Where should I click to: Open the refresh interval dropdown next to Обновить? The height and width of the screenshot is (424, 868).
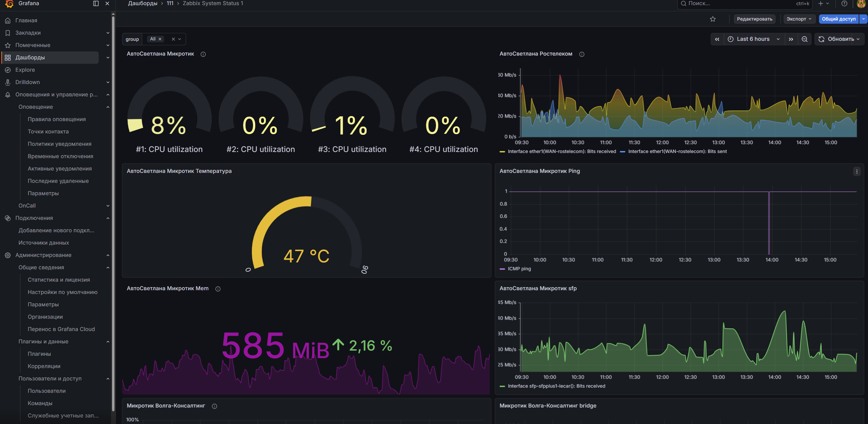tap(858, 39)
